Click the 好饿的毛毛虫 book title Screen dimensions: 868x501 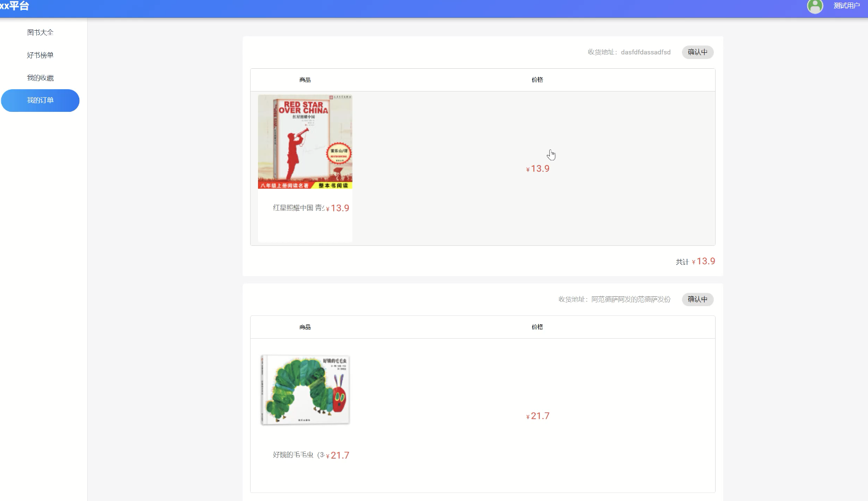pyautogui.click(x=299, y=455)
